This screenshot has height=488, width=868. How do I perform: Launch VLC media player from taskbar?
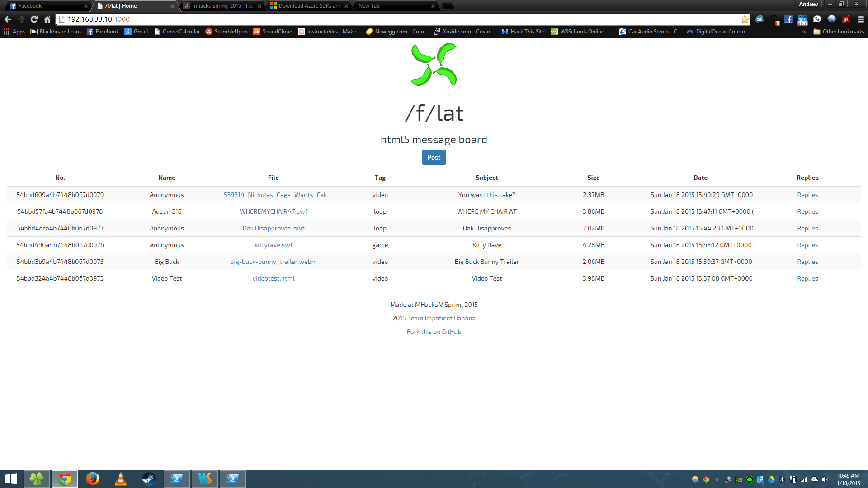tap(121, 479)
